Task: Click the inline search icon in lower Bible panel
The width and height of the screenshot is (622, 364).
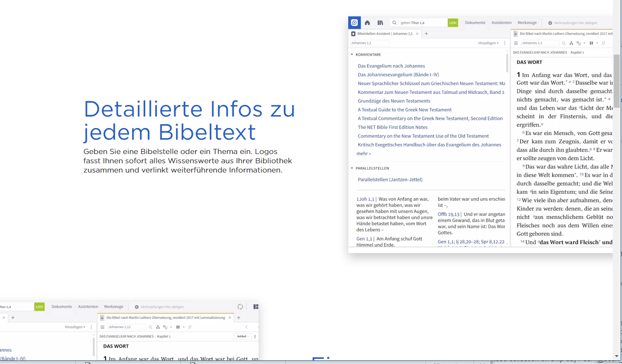Action: point(150,327)
